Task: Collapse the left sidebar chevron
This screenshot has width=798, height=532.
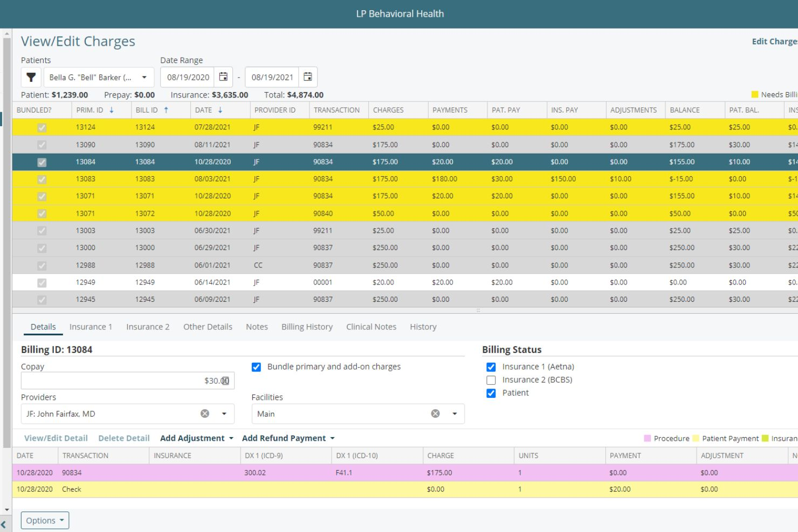Action: pyautogui.click(x=3, y=524)
